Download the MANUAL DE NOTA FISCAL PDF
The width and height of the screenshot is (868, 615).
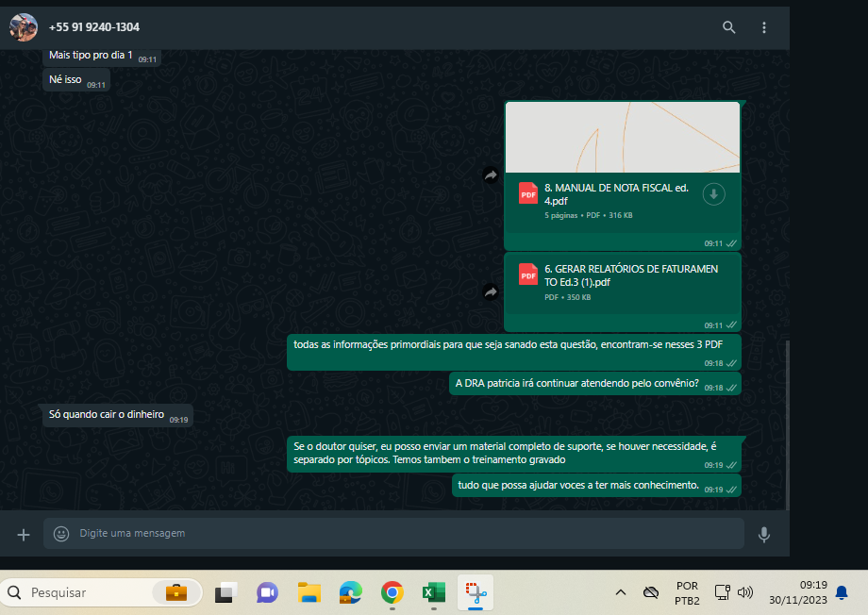tap(714, 194)
